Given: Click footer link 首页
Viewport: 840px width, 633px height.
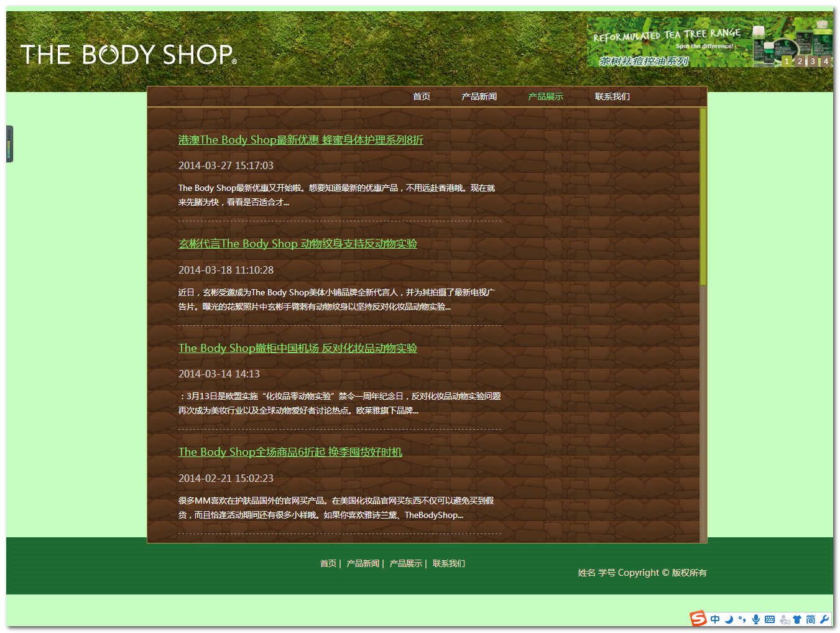Looking at the screenshot, I should (328, 563).
